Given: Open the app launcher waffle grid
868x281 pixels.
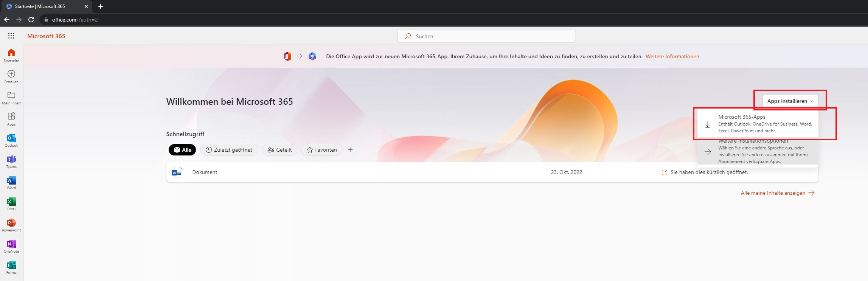Looking at the screenshot, I should pyautogui.click(x=11, y=36).
